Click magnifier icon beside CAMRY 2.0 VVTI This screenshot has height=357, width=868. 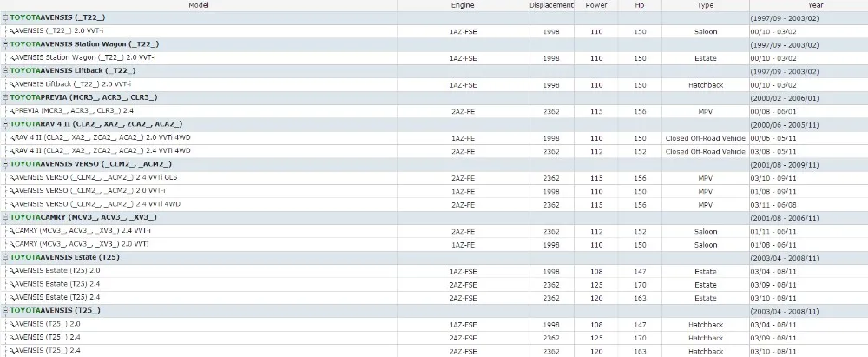pyautogui.click(x=12, y=244)
